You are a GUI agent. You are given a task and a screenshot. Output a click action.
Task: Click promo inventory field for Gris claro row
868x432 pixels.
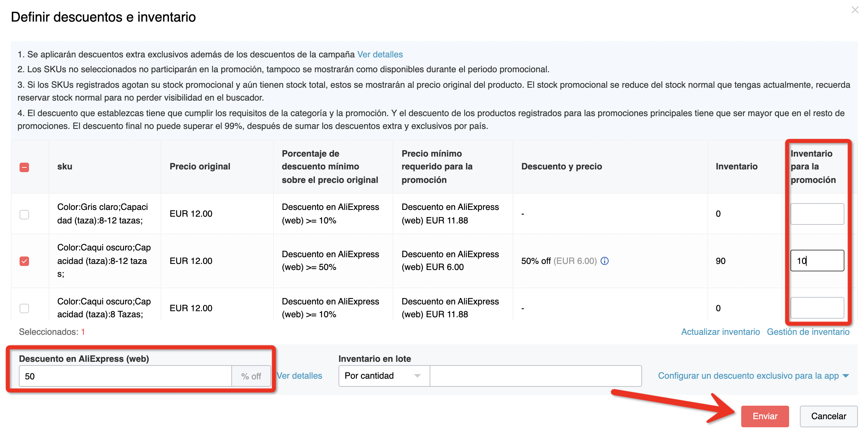coord(817,214)
